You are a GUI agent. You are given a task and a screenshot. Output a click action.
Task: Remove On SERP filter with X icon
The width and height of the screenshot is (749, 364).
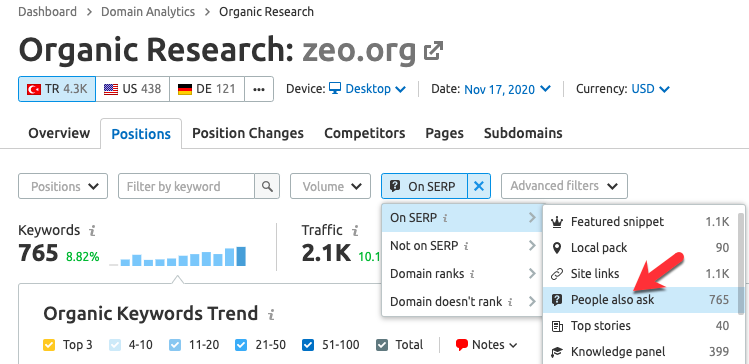[x=478, y=186]
